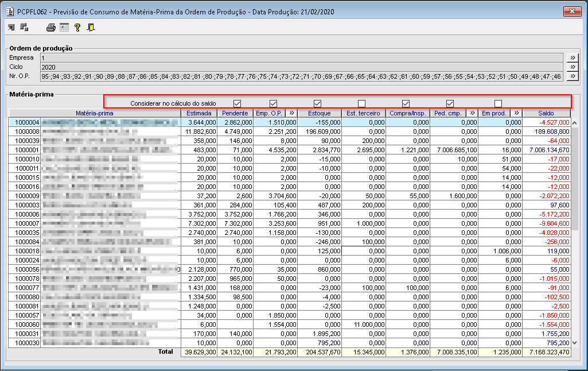Click the yellow question mark help icon

tap(77, 28)
